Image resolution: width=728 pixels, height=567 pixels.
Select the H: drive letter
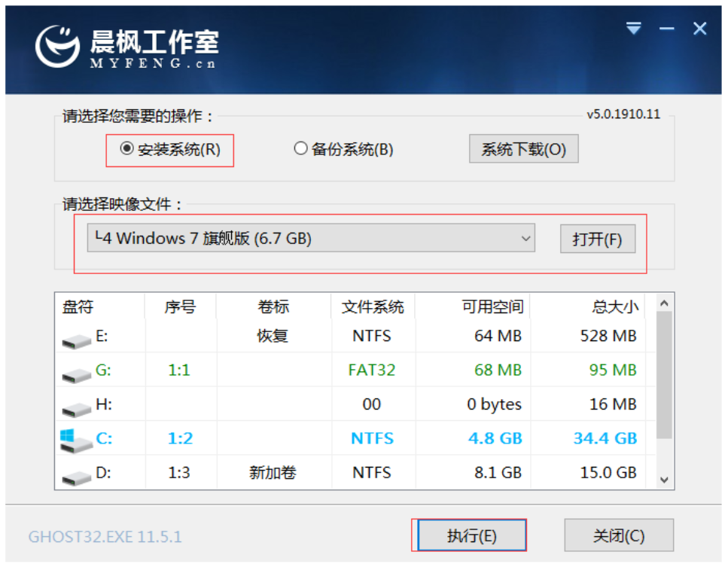pyautogui.click(x=104, y=404)
